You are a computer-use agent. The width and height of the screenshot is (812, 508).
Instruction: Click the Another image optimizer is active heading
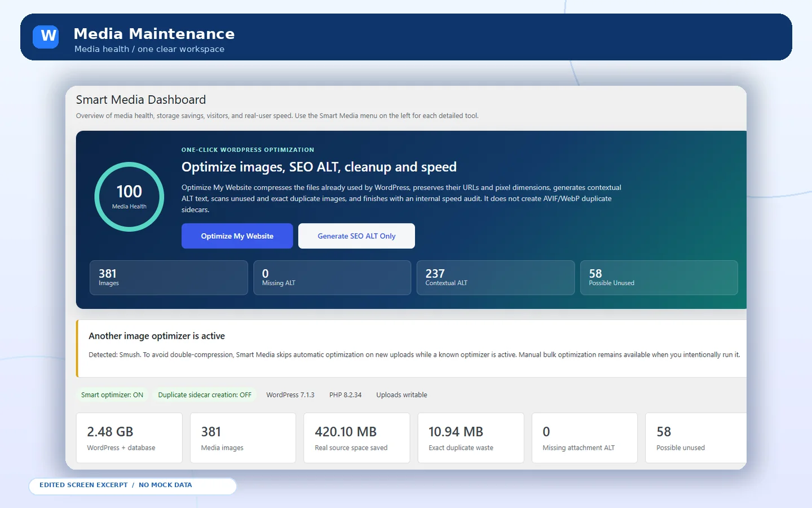click(x=157, y=336)
